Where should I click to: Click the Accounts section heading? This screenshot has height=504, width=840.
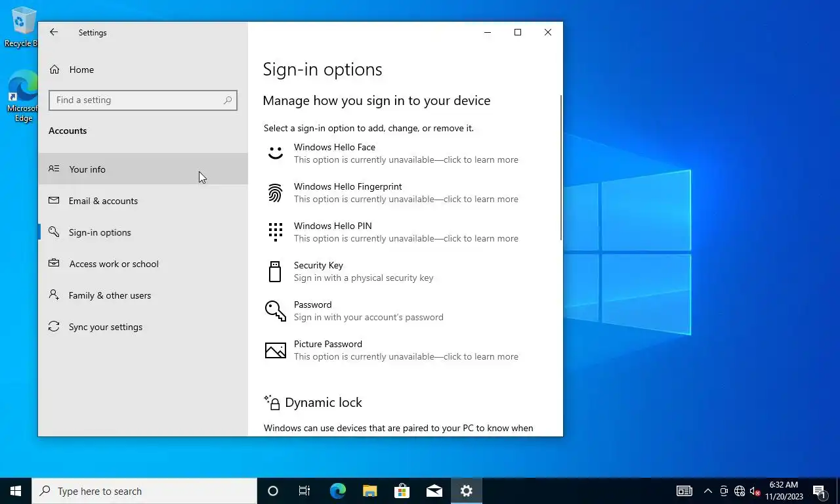tap(68, 131)
